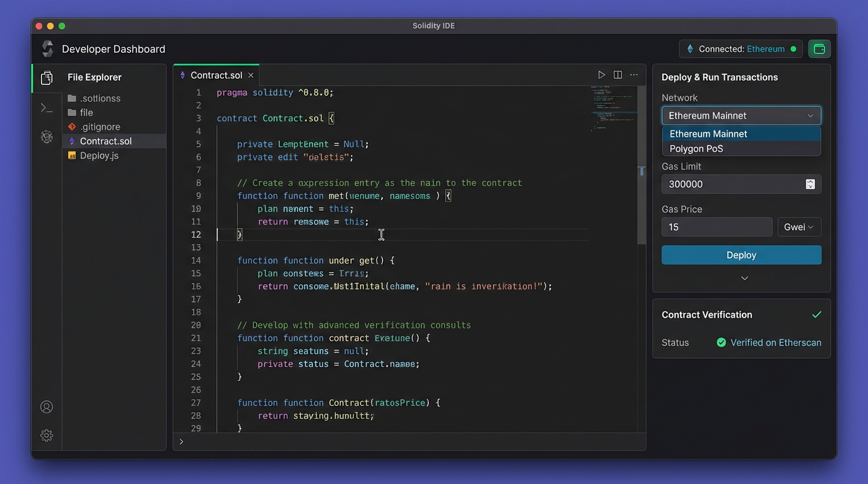Open the account profile icon in sidebar

click(46, 407)
